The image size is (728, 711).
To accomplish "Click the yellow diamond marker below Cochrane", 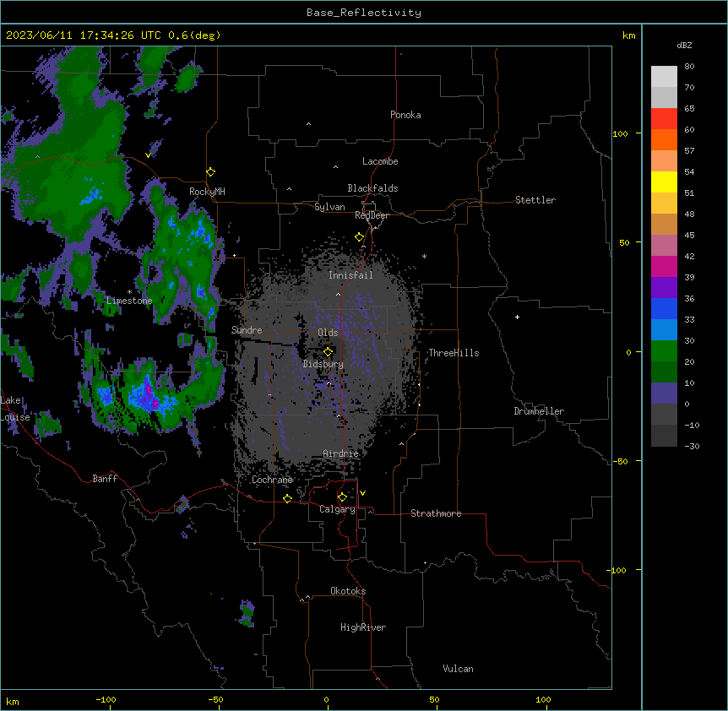I will point(287,498).
